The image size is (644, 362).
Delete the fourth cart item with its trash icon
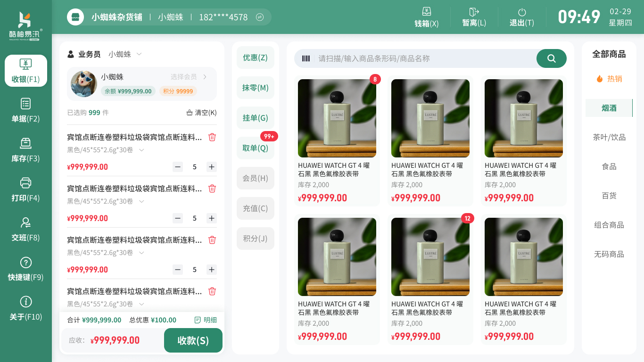(212, 291)
